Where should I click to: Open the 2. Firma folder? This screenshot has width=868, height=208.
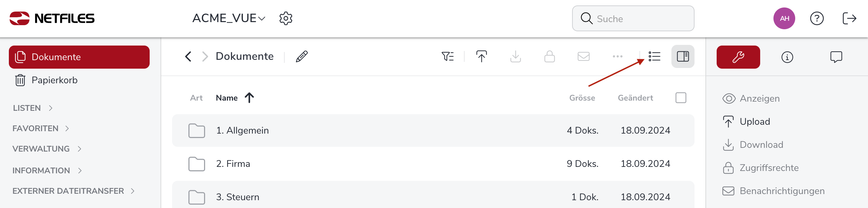(233, 164)
